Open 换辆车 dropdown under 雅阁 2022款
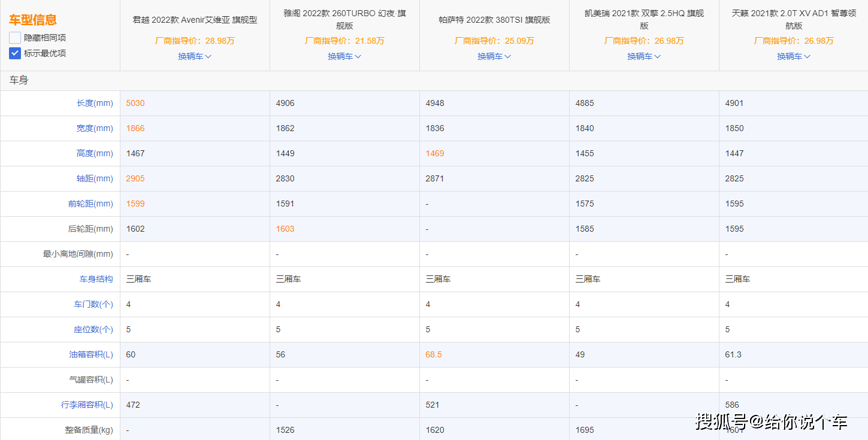Image resolution: width=868 pixels, height=440 pixels. pyautogui.click(x=344, y=56)
